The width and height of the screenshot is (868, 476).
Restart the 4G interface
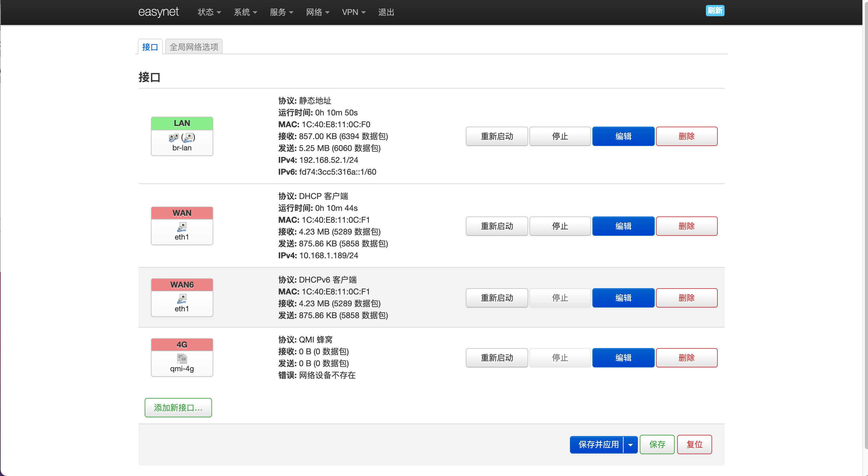497,358
